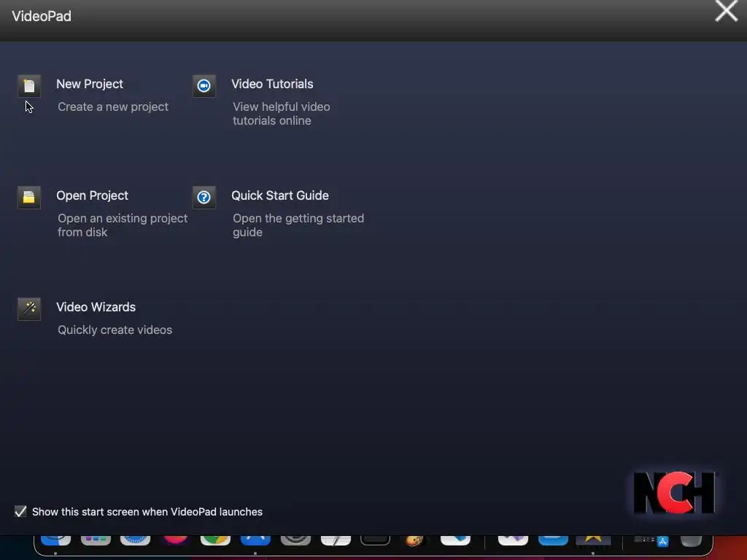Click 'View helpful video tutorials online' text
The width and height of the screenshot is (747, 560).
282,113
